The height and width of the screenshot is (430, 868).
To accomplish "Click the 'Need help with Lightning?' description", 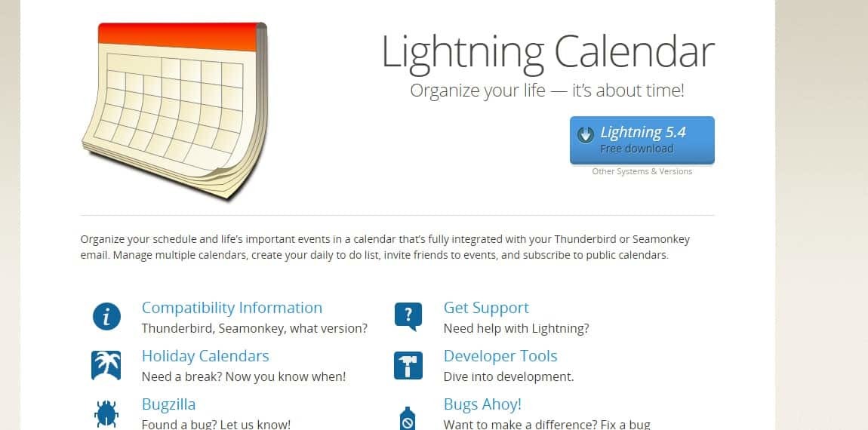I will click(516, 329).
